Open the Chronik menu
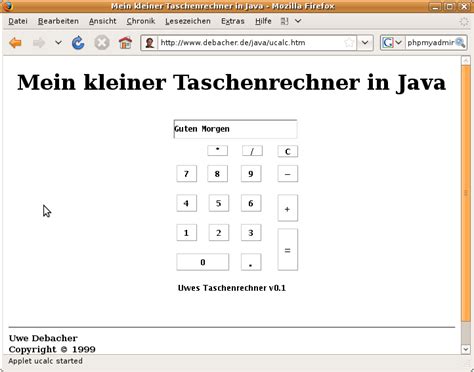The width and height of the screenshot is (474, 372). tap(141, 21)
